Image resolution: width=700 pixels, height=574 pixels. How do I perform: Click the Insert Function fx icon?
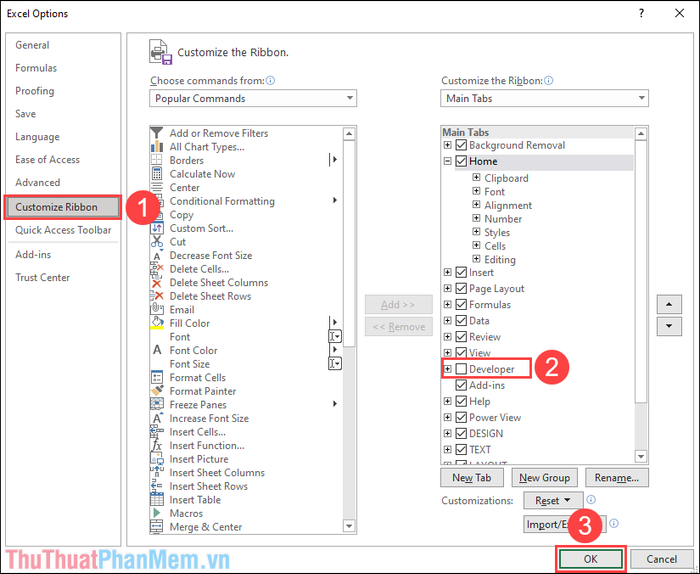pos(157,445)
